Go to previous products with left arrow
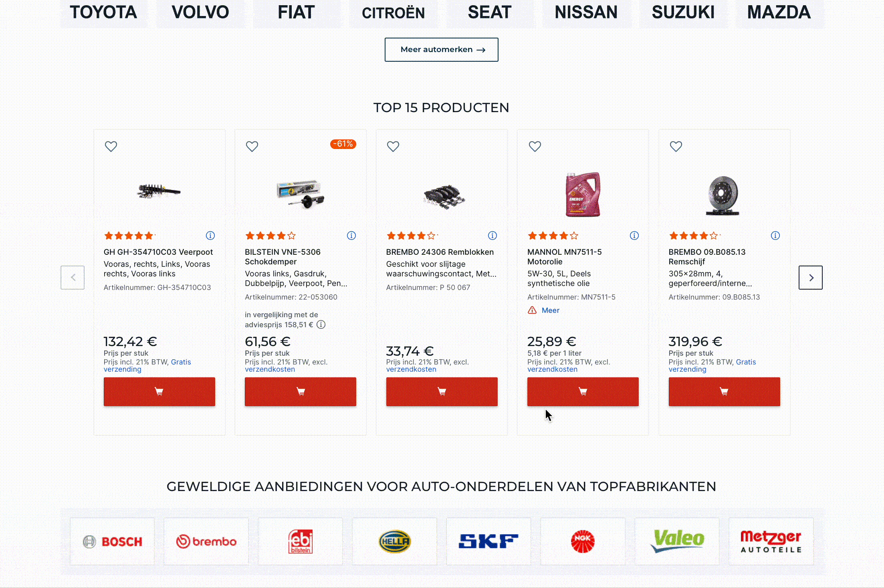 click(73, 278)
